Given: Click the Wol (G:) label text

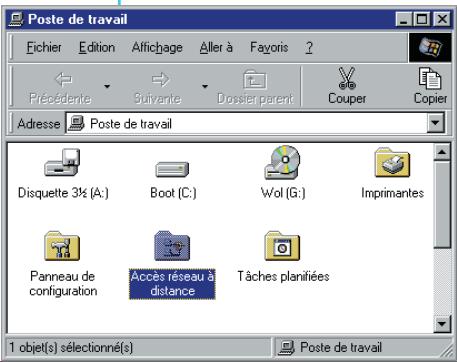Looking at the screenshot, I should [283, 193].
